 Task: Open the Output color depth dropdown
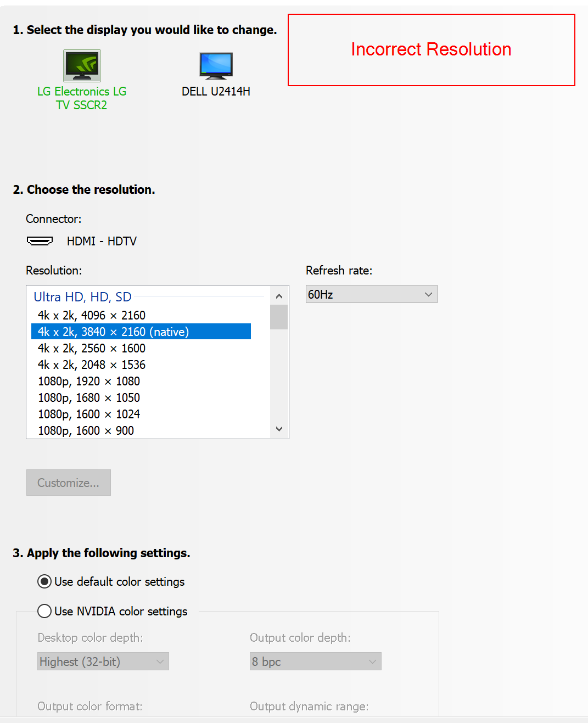pyautogui.click(x=315, y=661)
